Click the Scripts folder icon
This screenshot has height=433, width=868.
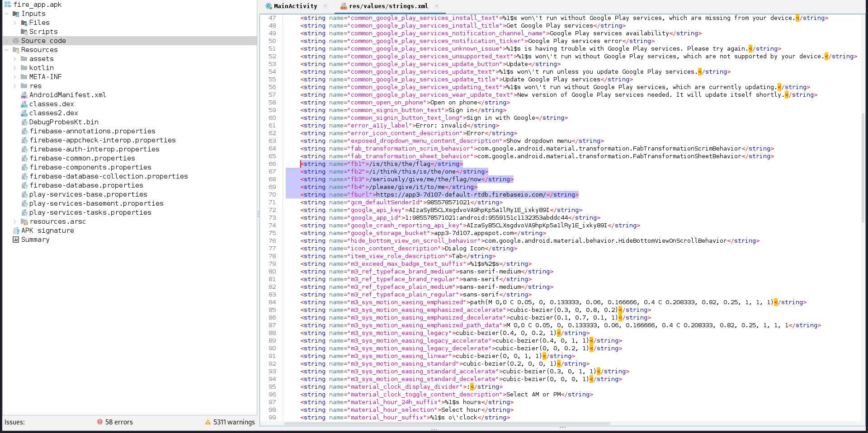point(24,32)
